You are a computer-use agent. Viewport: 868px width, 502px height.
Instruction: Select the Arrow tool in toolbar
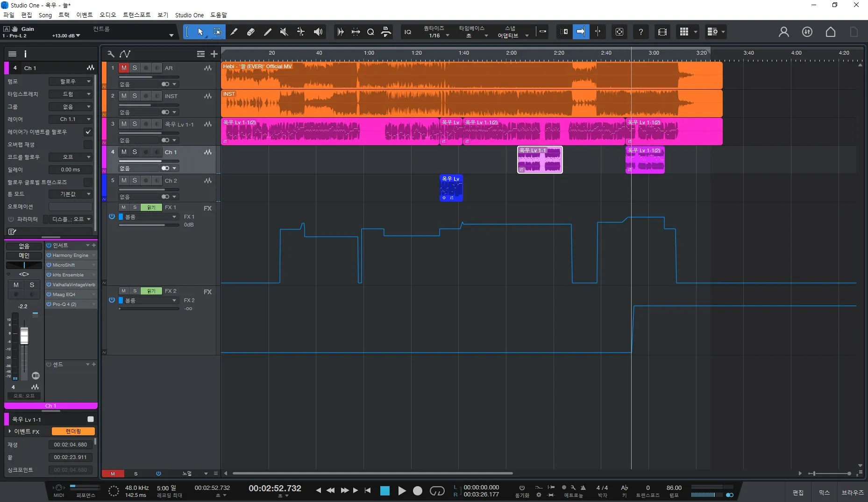(x=200, y=32)
